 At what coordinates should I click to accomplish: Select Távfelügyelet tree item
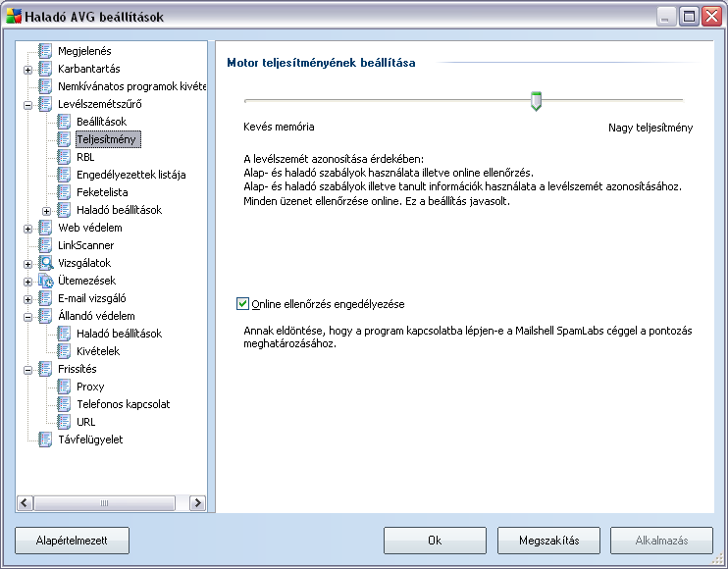point(90,440)
